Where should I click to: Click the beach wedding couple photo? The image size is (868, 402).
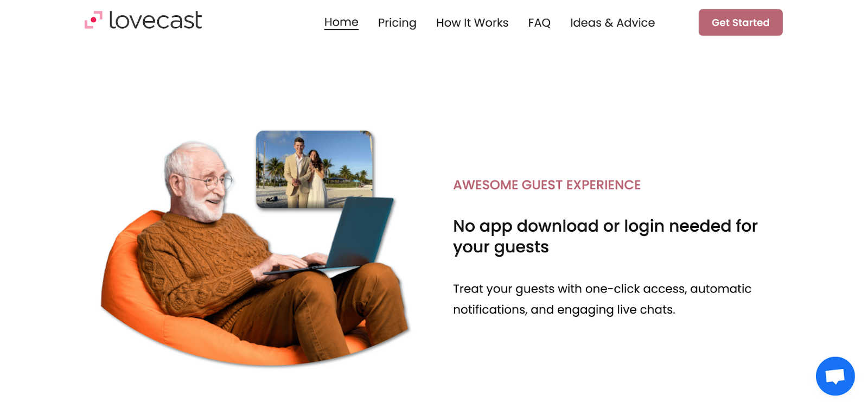click(x=315, y=169)
